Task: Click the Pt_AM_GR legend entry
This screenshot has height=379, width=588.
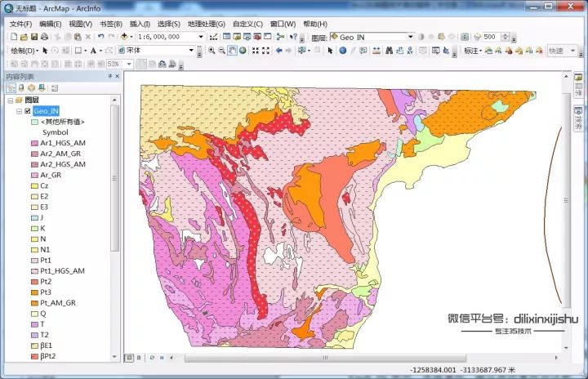Action: click(x=58, y=303)
